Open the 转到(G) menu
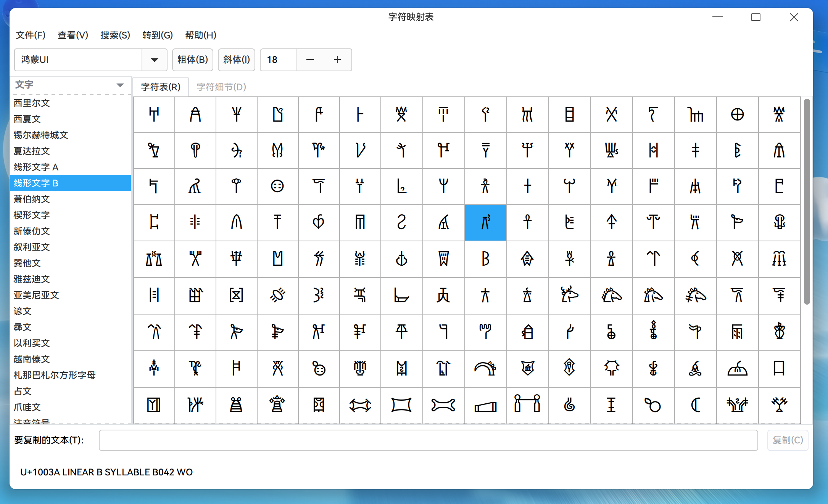The image size is (828, 504). tap(157, 35)
